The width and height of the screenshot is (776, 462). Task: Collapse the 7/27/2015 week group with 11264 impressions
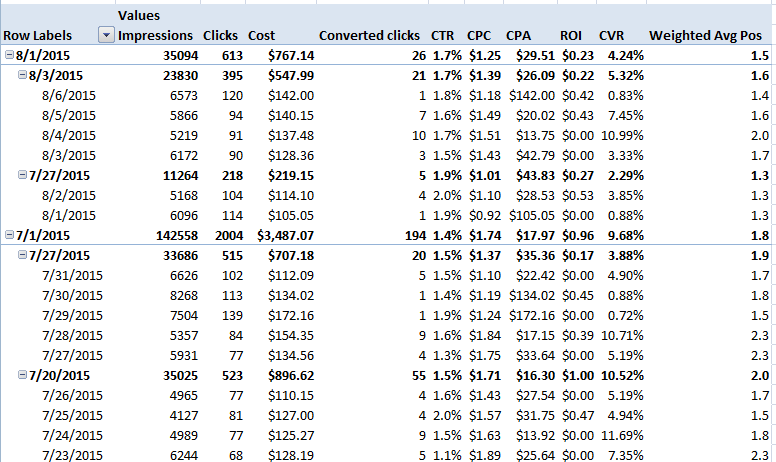click(22, 175)
